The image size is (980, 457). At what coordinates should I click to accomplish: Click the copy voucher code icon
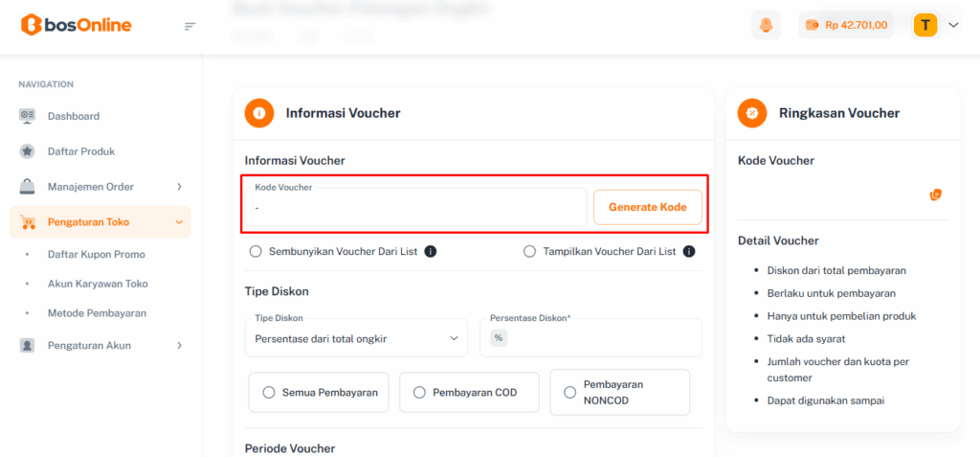(x=936, y=194)
